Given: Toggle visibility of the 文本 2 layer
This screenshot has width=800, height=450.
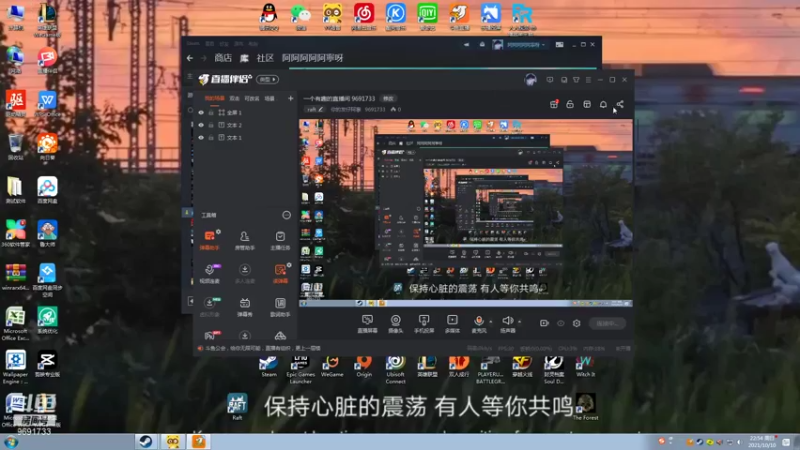Looking at the screenshot, I should click(201, 125).
